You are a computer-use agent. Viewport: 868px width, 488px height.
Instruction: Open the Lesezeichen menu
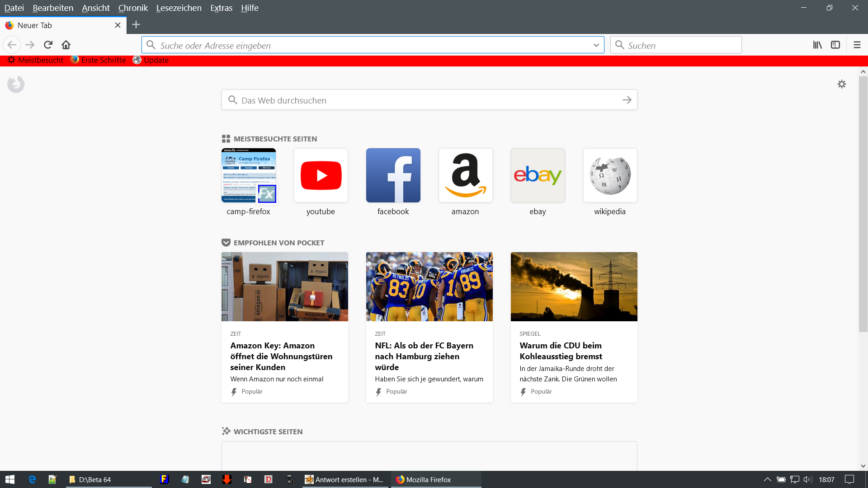coord(179,8)
